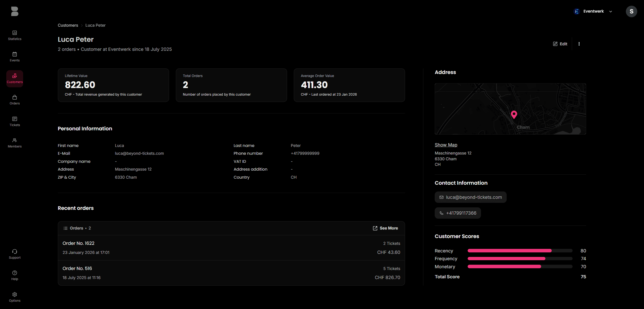This screenshot has height=309, width=644.
Task: Expand the Eventwerk organization dropdown
Action: pos(593,11)
